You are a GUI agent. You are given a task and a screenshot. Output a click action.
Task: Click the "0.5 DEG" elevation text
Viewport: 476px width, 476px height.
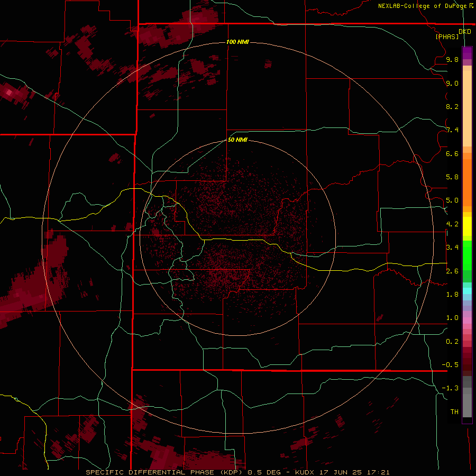pyautogui.click(x=265, y=472)
